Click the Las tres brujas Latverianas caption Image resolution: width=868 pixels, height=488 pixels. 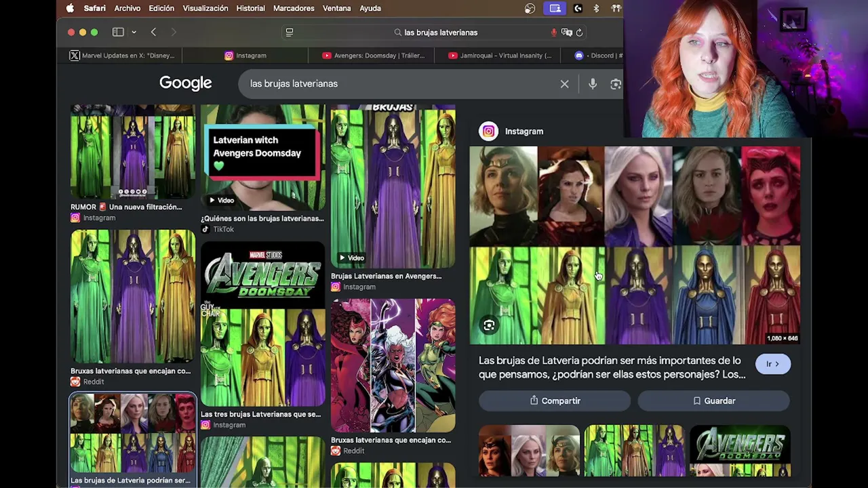click(x=261, y=414)
